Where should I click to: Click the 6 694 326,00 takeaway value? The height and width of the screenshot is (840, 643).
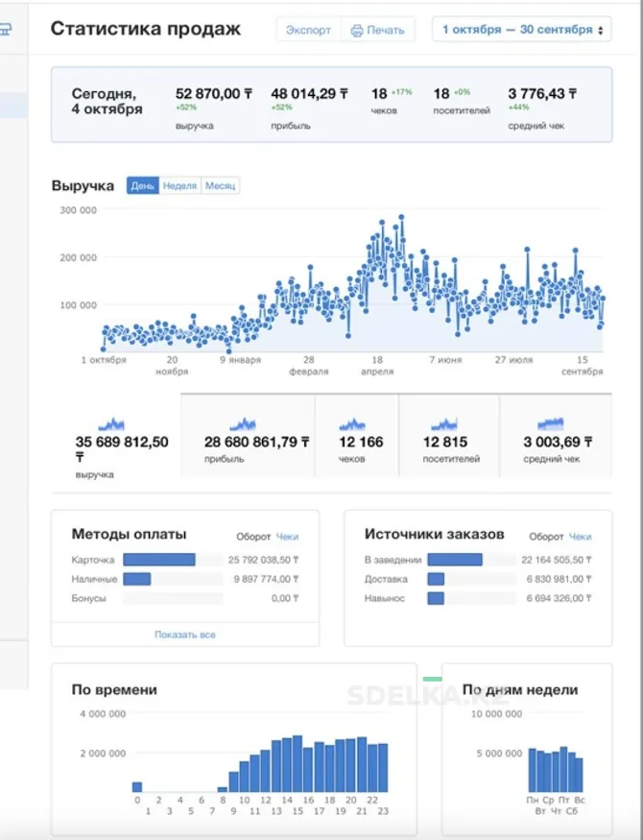560,598
